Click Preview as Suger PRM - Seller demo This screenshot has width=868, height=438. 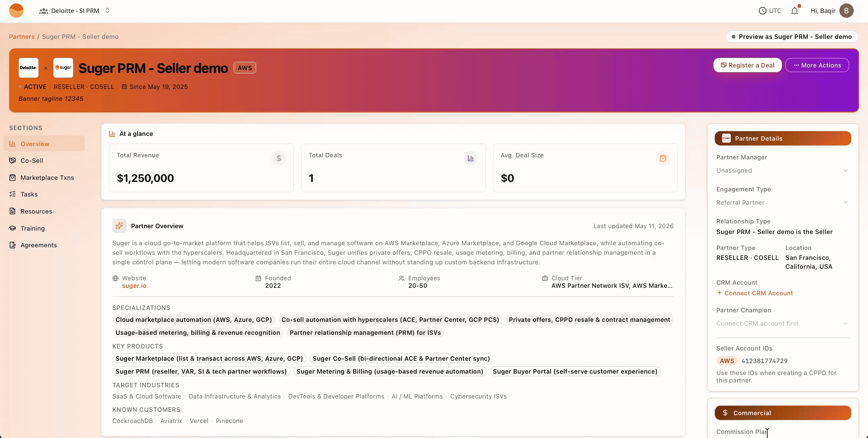pos(792,37)
